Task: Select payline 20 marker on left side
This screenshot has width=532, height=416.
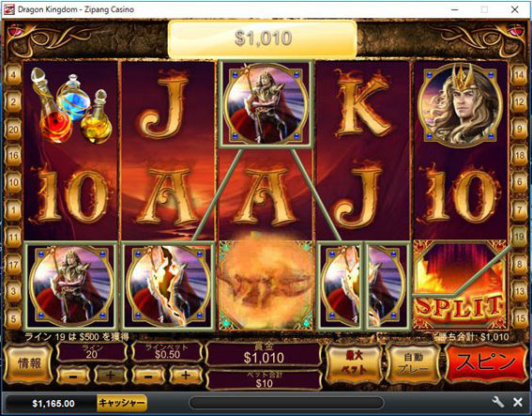Action: [x=13, y=130]
